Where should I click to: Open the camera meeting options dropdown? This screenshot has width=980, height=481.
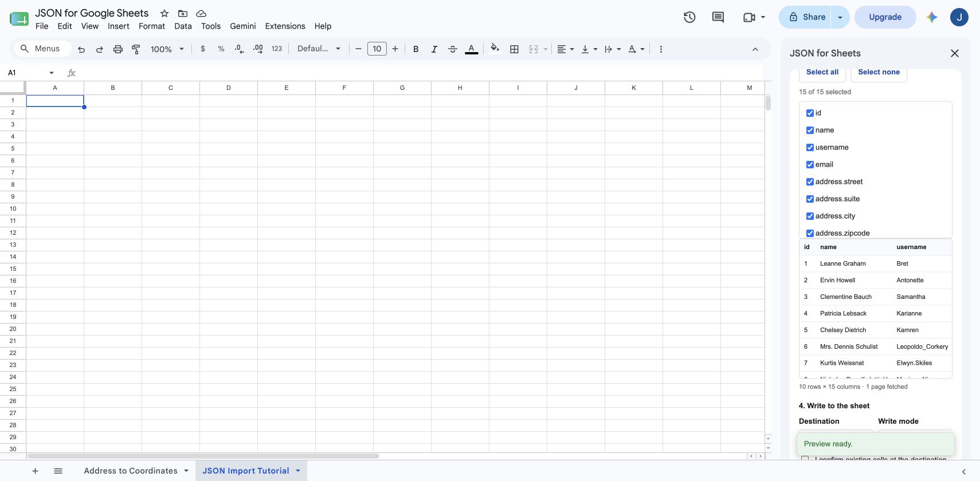tap(763, 17)
